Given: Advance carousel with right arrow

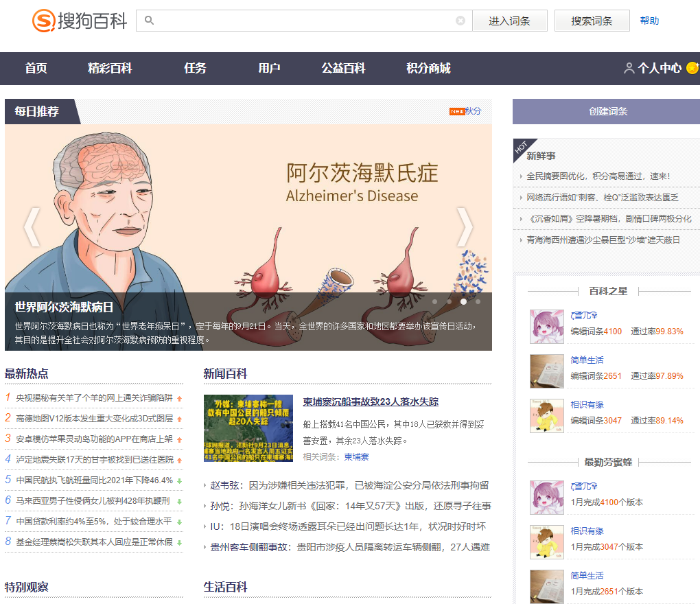Looking at the screenshot, I should (465, 227).
